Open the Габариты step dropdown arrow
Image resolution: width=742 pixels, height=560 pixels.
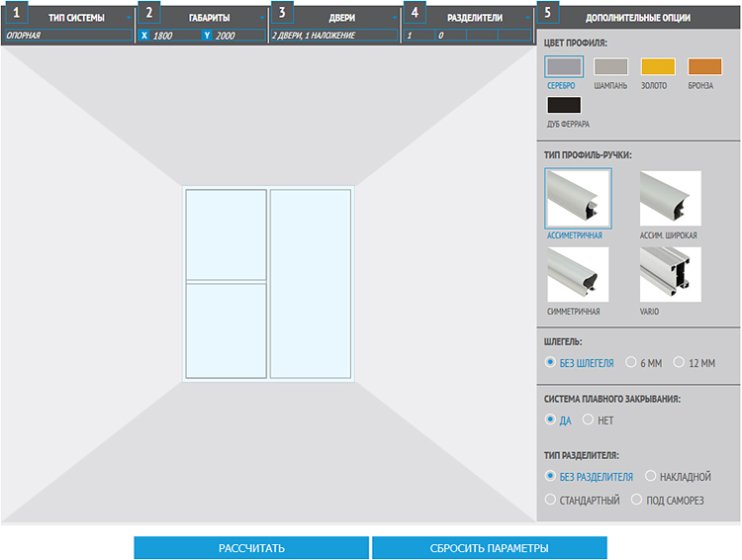click(x=262, y=18)
